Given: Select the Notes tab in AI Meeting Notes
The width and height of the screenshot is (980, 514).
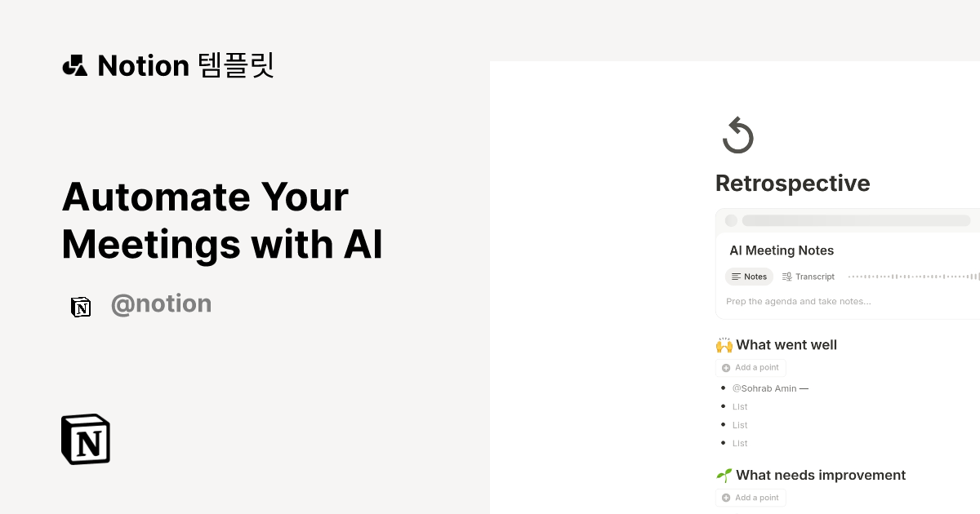Looking at the screenshot, I should point(749,277).
